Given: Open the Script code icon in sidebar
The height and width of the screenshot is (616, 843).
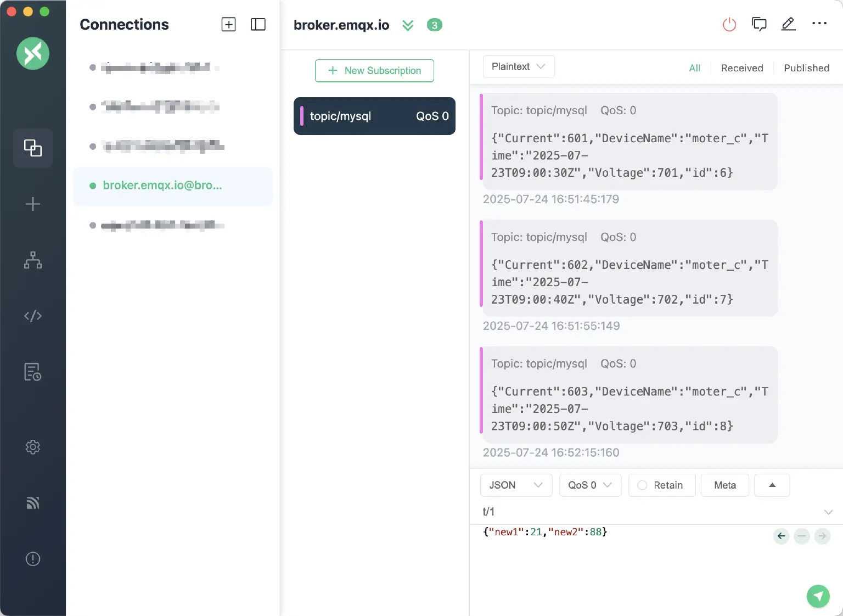Looking at the screenshot, I should pos(33,316).
